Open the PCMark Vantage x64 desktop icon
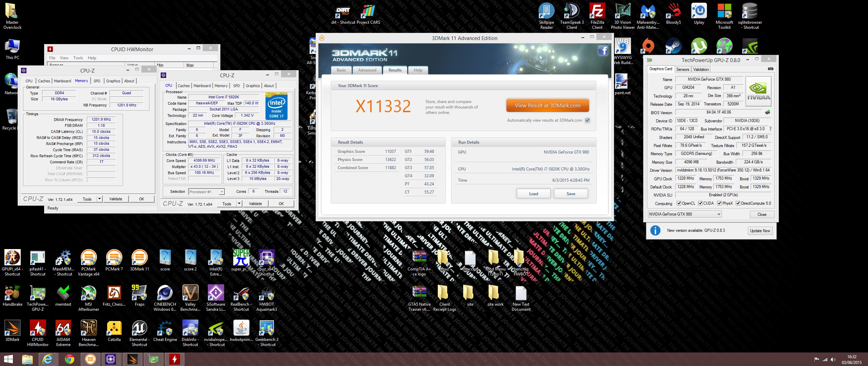868x366 pixels. [88, 263]
